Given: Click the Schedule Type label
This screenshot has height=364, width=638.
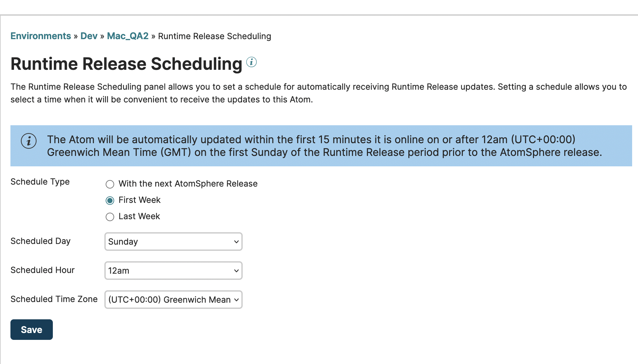Looking at the screenshot, I should (40, 182).
